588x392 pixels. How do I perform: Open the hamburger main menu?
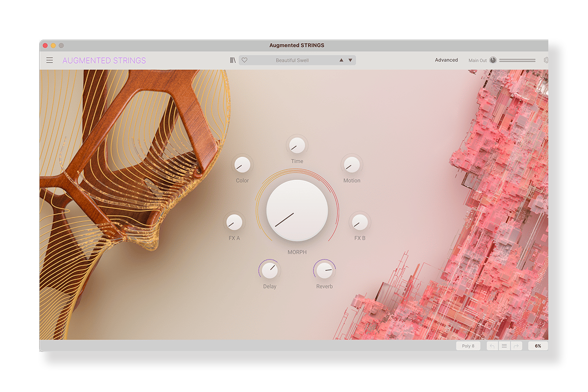(49, 60)
